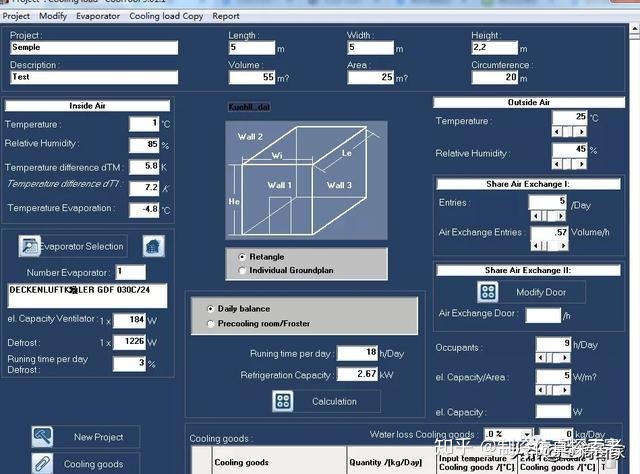Open the Cooling load Copy menu

(x=166, y=16)
